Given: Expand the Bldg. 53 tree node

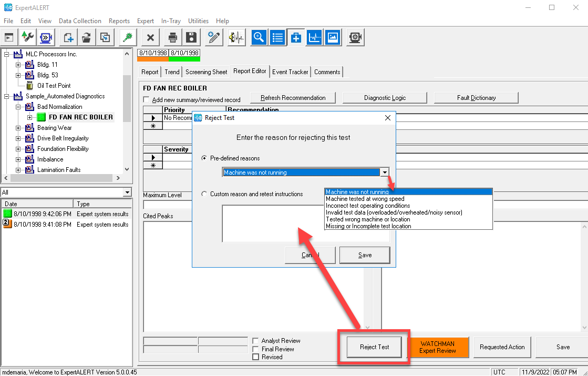Looking at the screenshot, I should (18, 75).
